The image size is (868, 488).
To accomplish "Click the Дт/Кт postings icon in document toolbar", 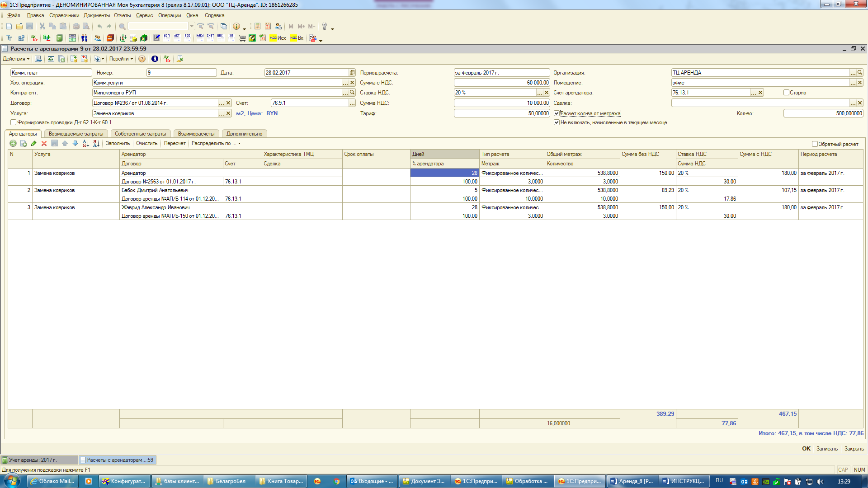I will (x=167, y=59).
